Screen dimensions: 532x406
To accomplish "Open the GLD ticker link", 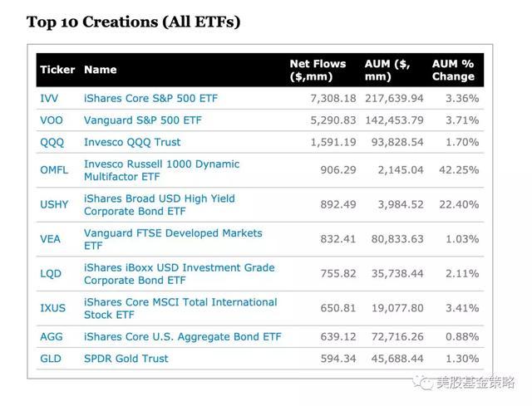I will pyautogui.click(x=51, y=359).
